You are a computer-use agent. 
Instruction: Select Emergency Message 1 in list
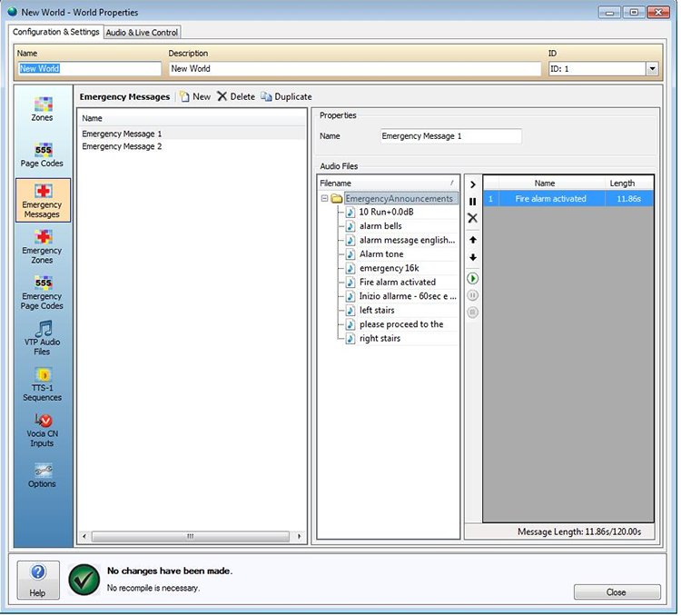point(192,134)
